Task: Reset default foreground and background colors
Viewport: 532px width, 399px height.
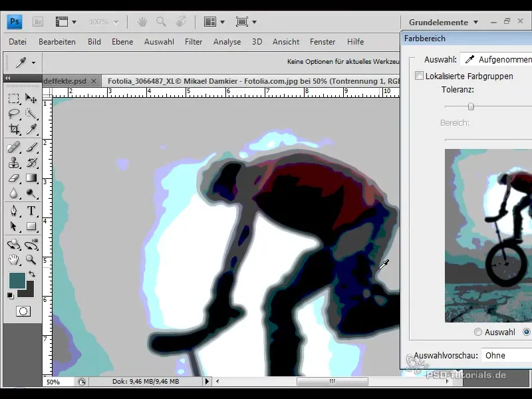Action: (11, 296)
